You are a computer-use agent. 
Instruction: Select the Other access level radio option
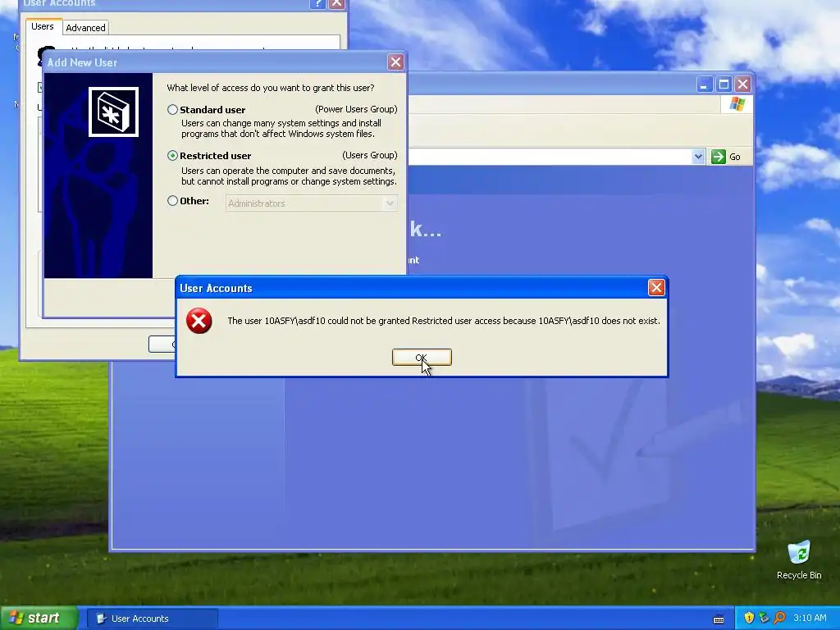pyautogui.click(x=172, y=201)
